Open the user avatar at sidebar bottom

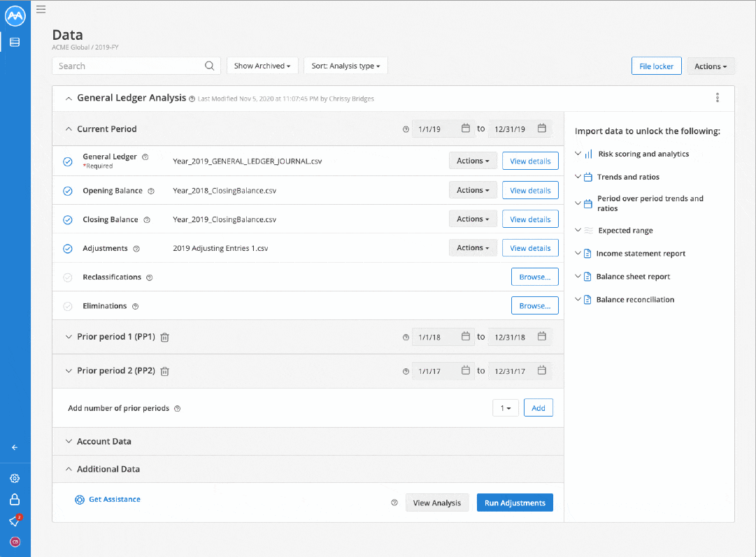(x=15, y=542)
